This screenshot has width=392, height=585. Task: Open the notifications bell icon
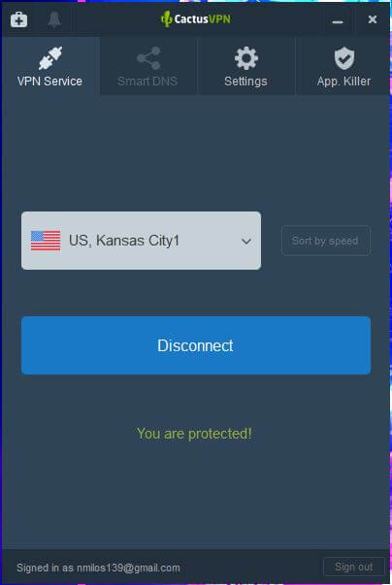pos(54,19)
